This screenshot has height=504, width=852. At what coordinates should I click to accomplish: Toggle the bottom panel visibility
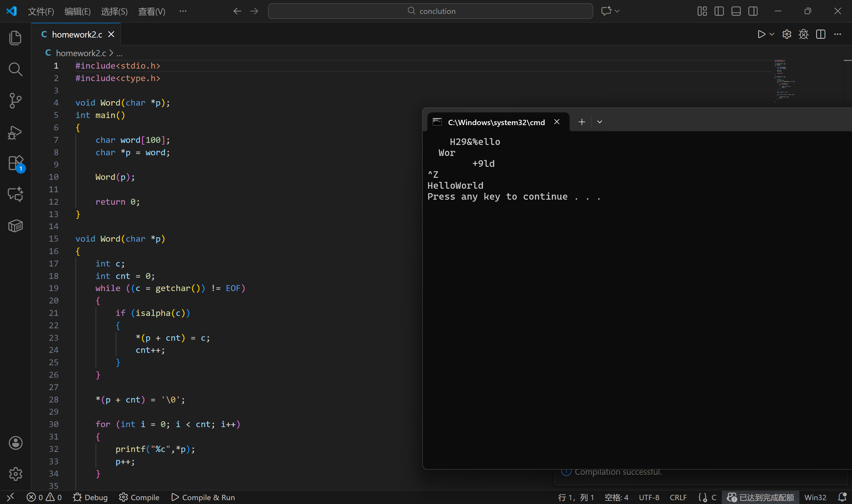coord(736,11)
